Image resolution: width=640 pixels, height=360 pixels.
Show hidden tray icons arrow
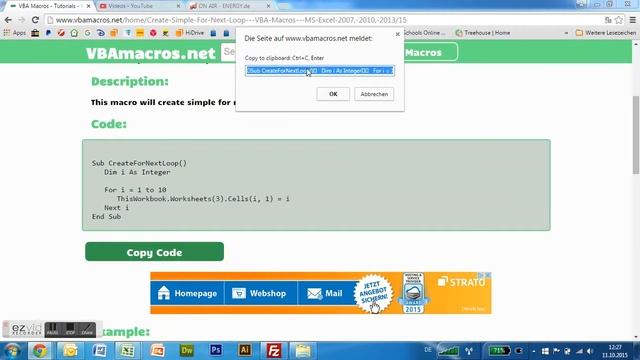533,351
